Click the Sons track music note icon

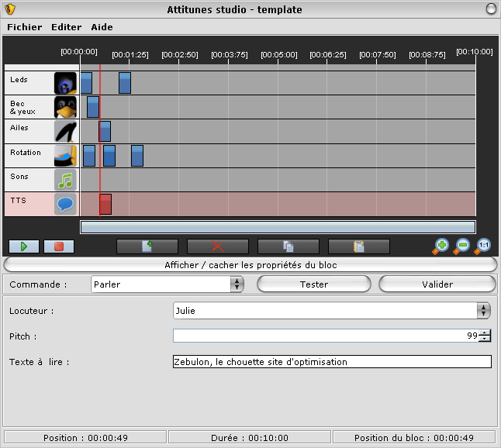[65, 180]
